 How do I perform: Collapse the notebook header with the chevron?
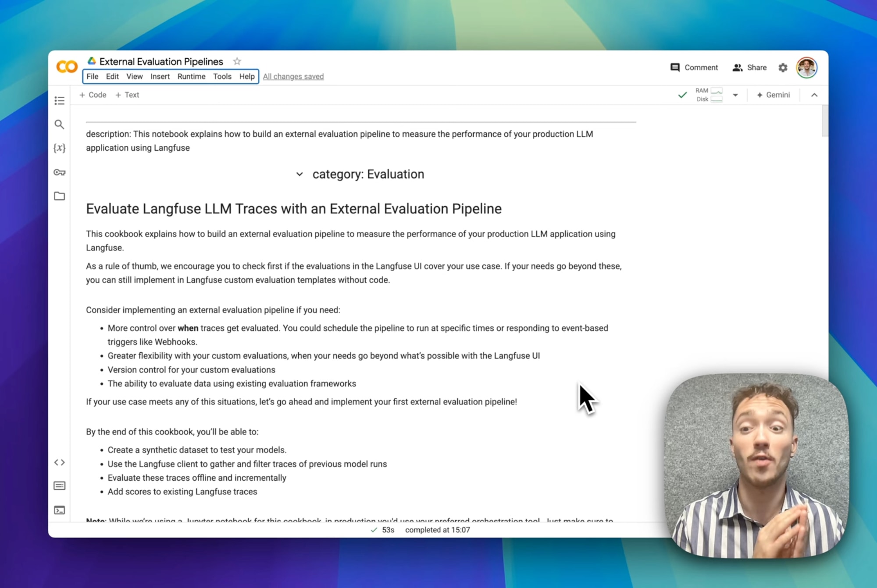[x=814, y=95]
